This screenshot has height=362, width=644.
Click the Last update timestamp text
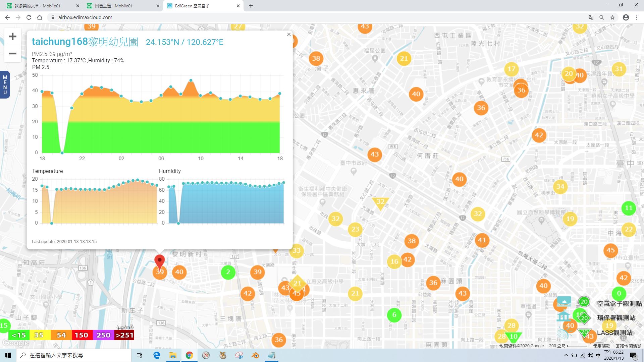[x=64, y=241]
